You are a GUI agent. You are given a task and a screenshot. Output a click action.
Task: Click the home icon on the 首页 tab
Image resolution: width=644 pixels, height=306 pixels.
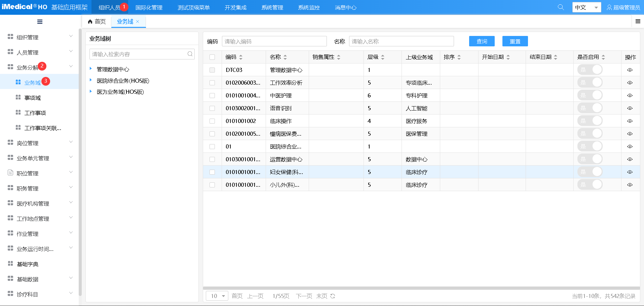click(89, 21)
